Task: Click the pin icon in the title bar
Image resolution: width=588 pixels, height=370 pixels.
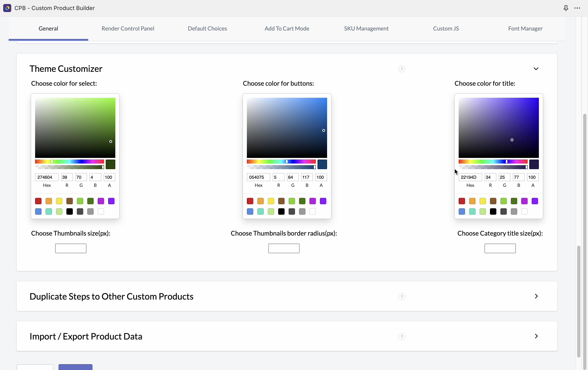Action: (x=566, y=8)
